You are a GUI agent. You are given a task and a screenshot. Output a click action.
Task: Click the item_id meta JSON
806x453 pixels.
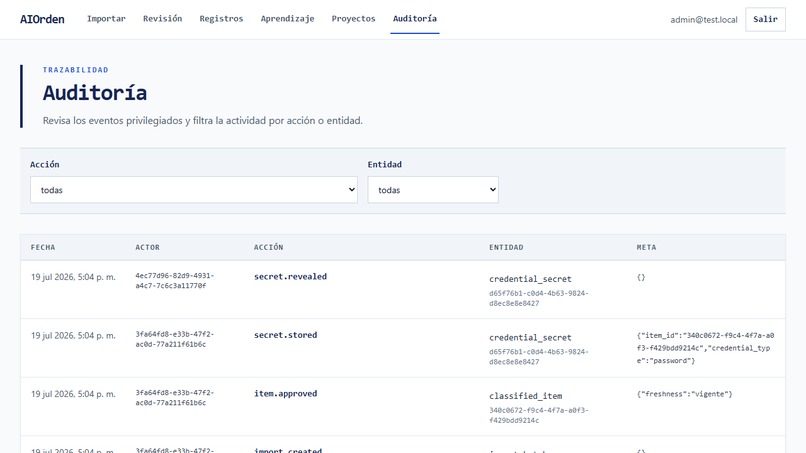pos(705,348)
